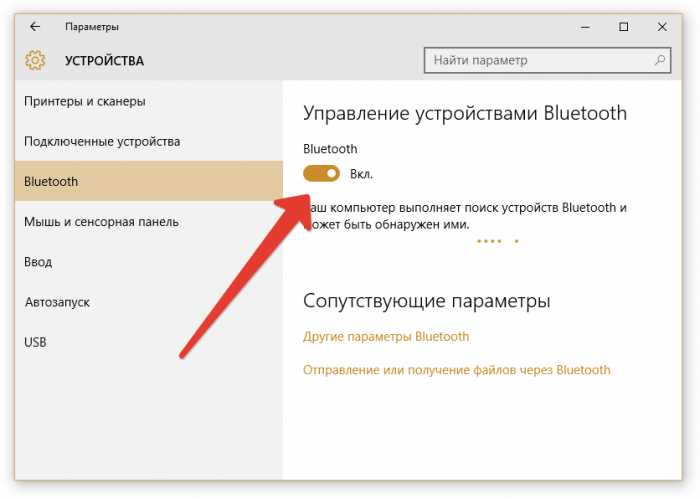Viewport: 700px width, 499px height.
Task: Minimize the Параметры window
Action: click(x=585, y=27)
